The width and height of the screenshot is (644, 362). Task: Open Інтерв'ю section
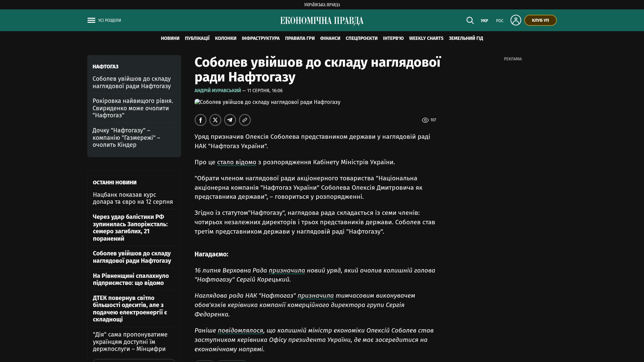pos(393,39)
